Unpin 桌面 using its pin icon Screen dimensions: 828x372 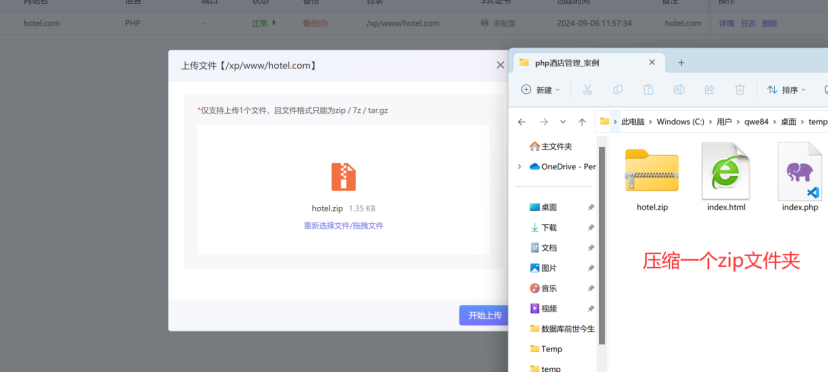point(591,207)
